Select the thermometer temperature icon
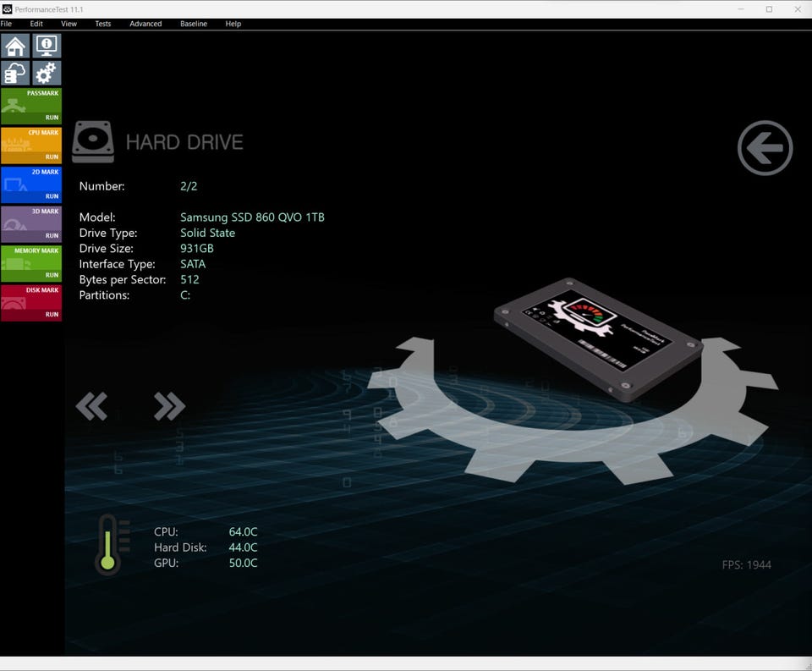 112,545
